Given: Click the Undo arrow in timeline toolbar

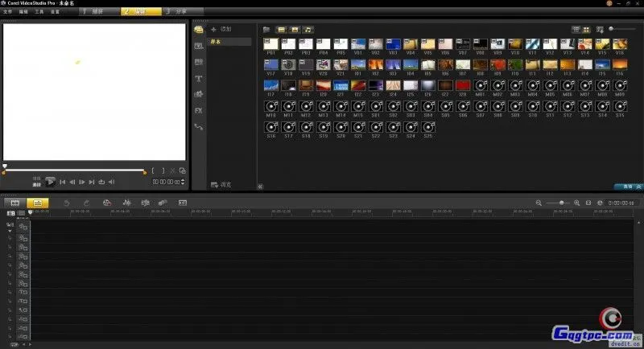Looking at the screenshot, I should (x=66, y=203).
